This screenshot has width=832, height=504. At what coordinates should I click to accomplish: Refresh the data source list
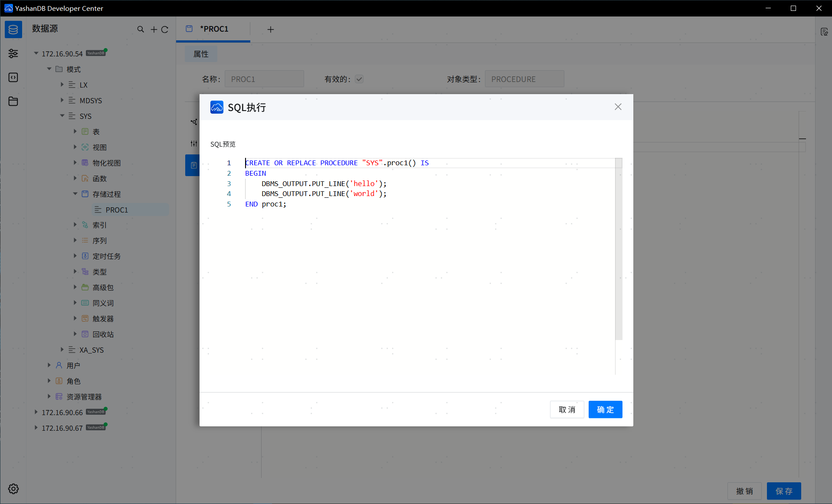click(x=165, y=29)
